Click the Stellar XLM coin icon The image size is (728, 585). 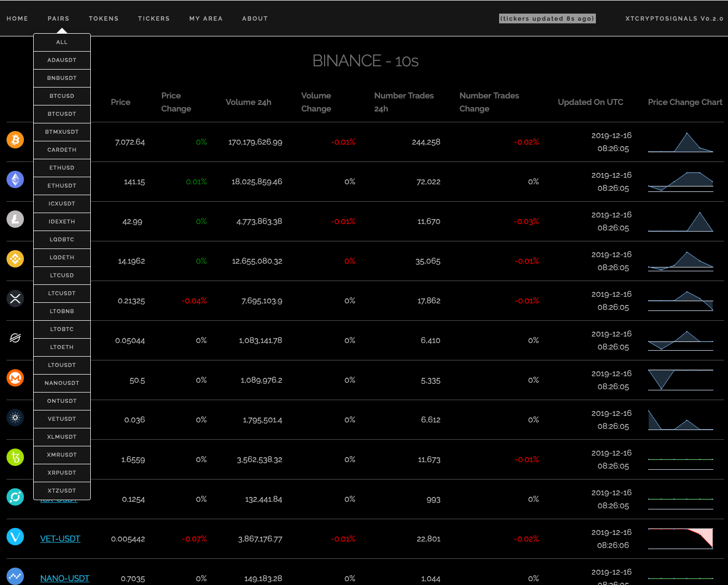tap(15, 338)
